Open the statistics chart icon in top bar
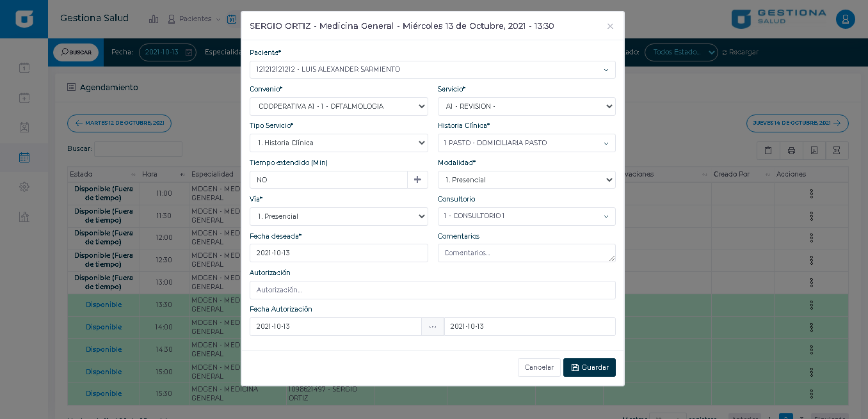The width and height of the screenshot is (868, 419). tap(154, 19)
